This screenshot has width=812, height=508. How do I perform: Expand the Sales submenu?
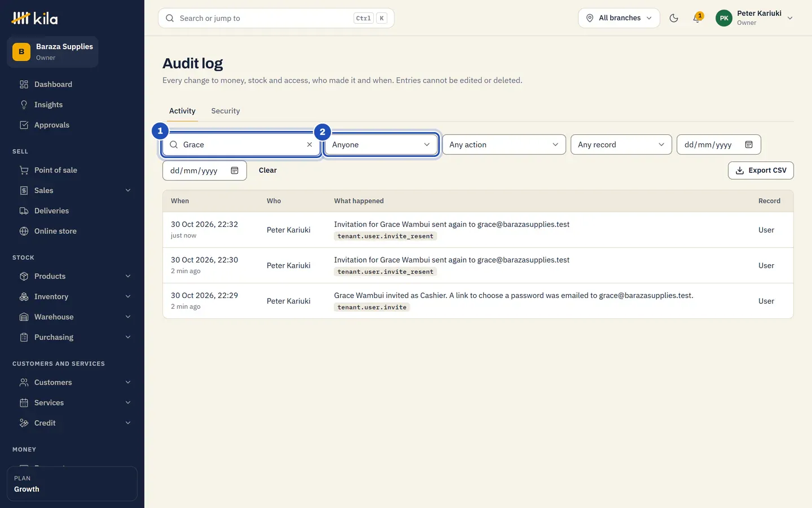(128, 190)
